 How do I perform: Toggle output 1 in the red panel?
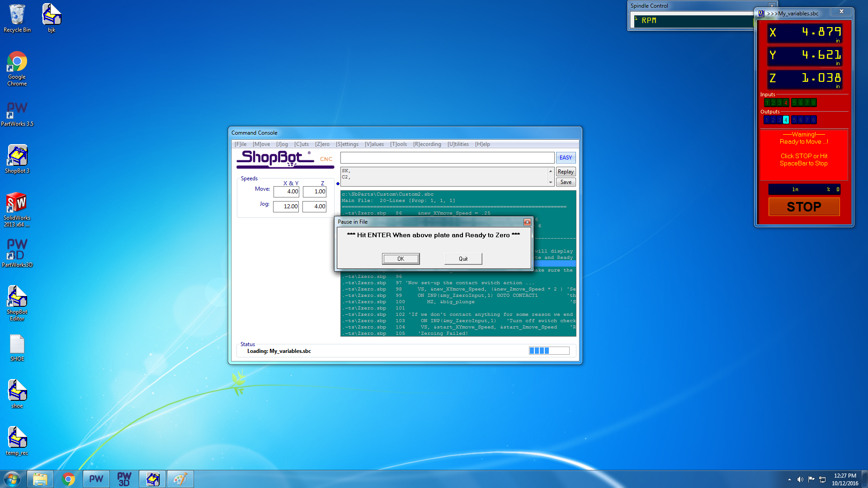coord(767,120)
